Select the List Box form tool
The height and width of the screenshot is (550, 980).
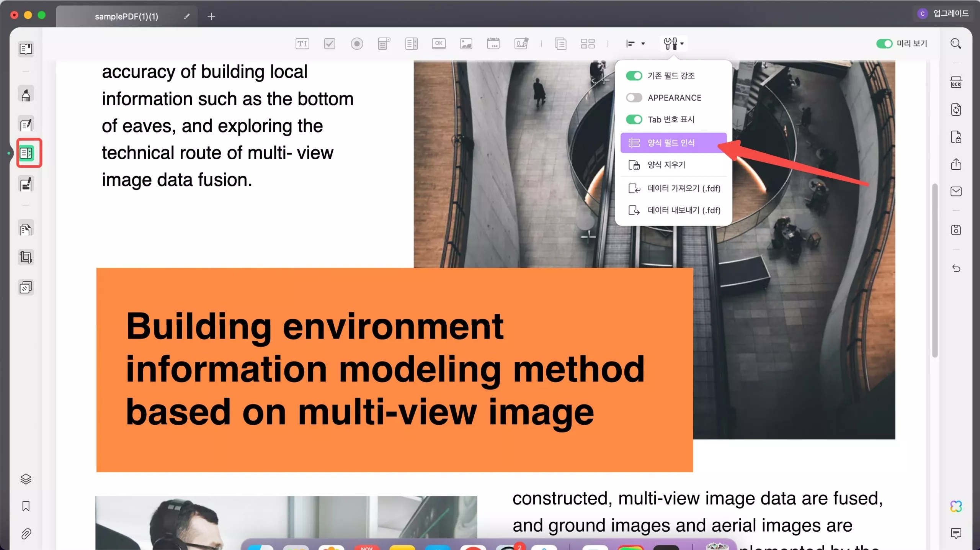412,44
